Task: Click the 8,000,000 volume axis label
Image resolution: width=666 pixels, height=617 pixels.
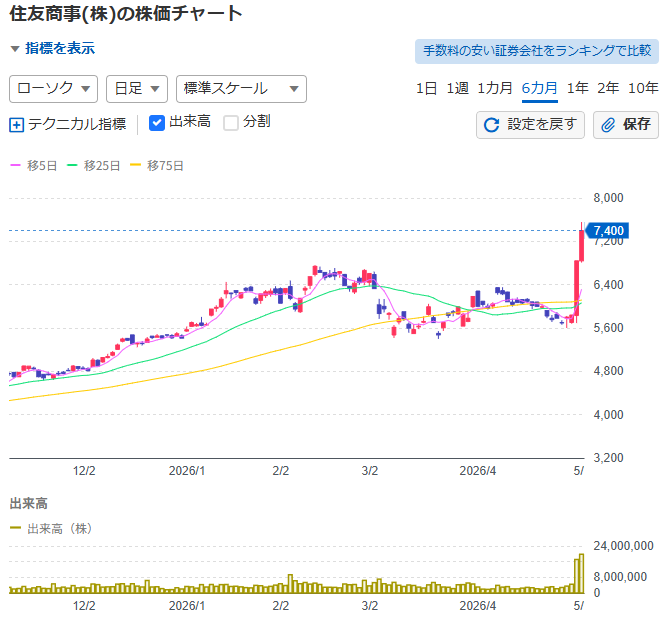Action: [620, 577]
